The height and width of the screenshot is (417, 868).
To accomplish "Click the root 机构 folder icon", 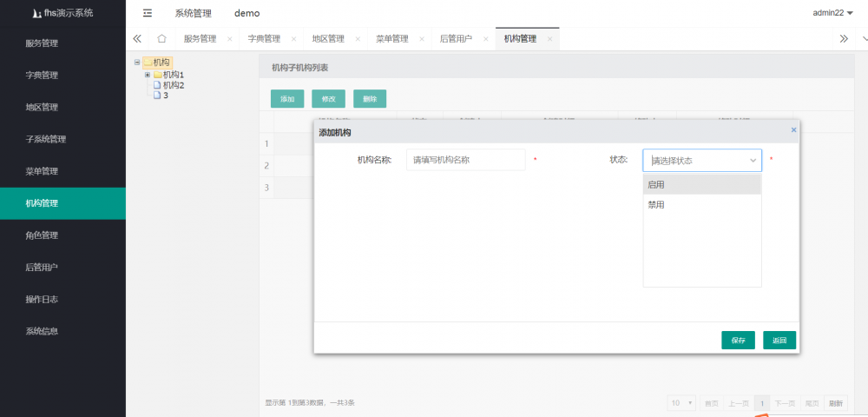I will click(148, 62).
